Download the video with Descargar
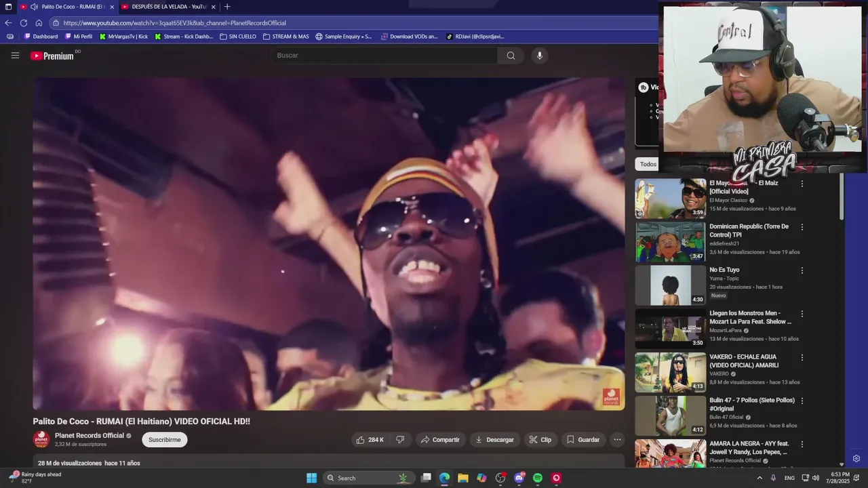Screen dimensions: 868x488 tap(494, 440)
